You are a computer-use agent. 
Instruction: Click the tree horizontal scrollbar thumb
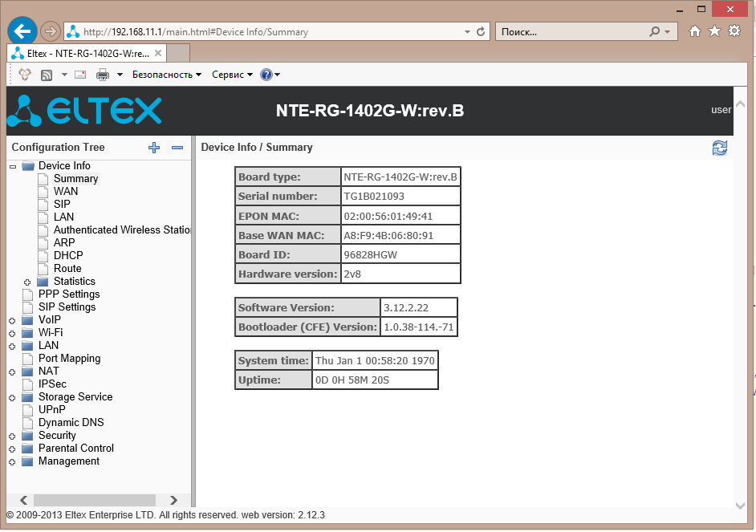point(95,500)
